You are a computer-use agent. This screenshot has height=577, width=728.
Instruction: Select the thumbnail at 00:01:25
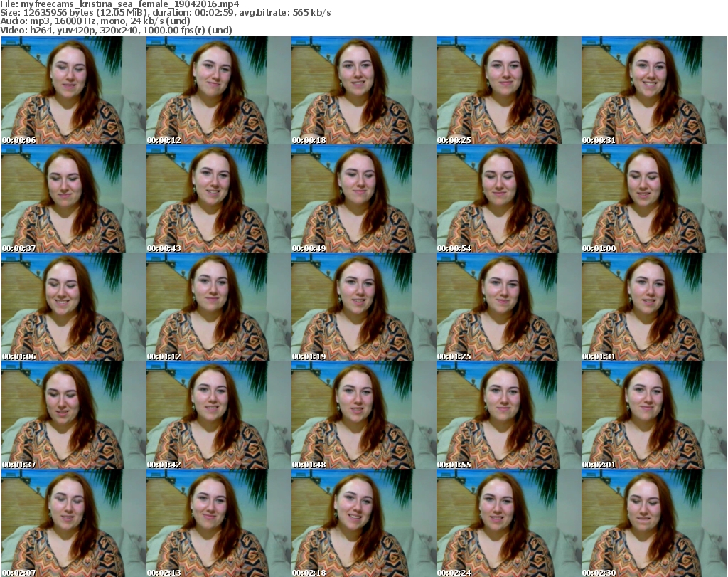click(508, 307)
